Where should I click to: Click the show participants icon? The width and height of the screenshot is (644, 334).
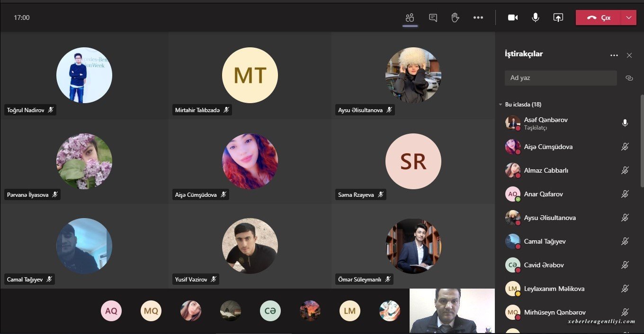[410, 18]
